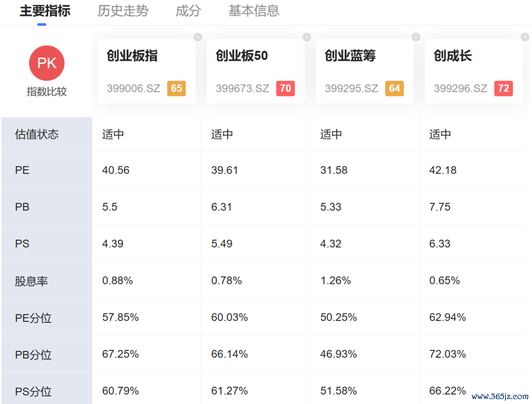
Task: Remove the 创业板50 card with its close icon
Action: [307, 37]
